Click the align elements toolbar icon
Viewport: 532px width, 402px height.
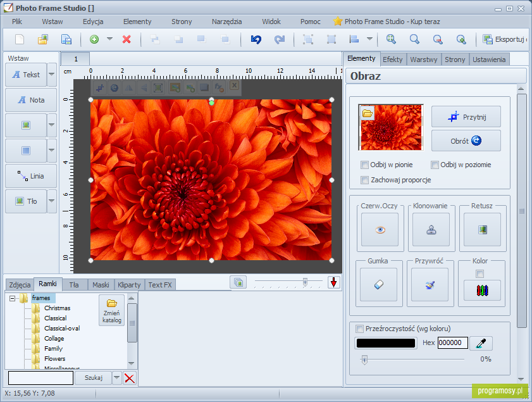click(354, 39)
